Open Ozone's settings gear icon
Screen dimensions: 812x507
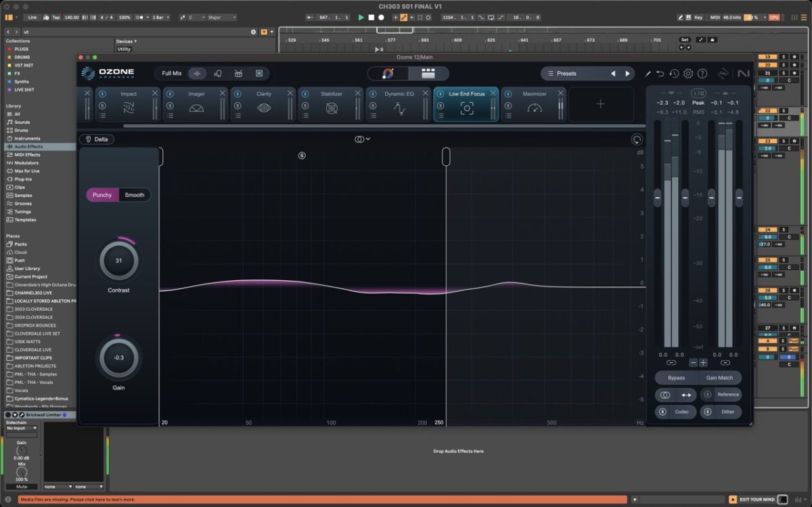tap(688, 73)
